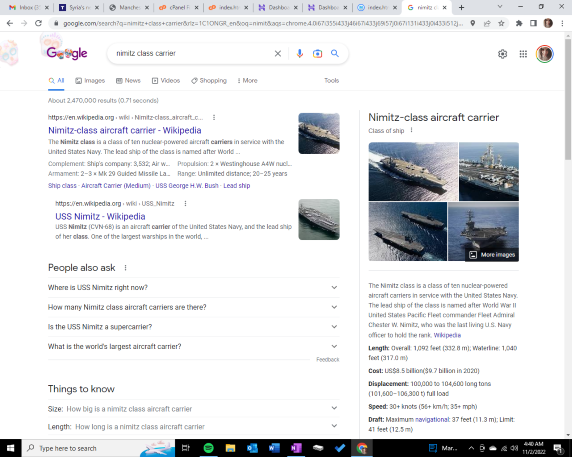
Task: Open more options for Nimitz-class Wikipedia result
Action: point(214,117)
